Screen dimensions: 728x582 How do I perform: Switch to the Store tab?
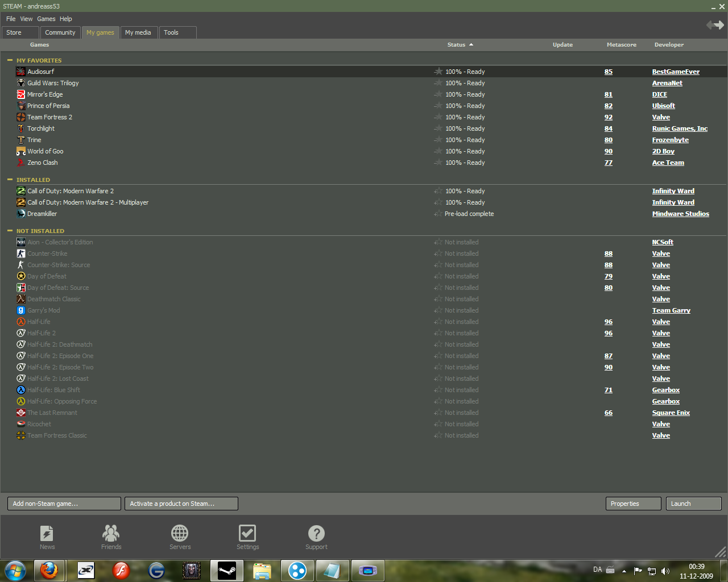click(20, 32)
